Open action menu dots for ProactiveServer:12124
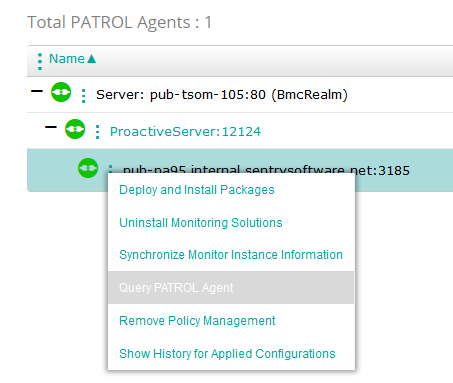Viewport: 453px width, 383px height. pyautogui.click(x=97, y=132)
